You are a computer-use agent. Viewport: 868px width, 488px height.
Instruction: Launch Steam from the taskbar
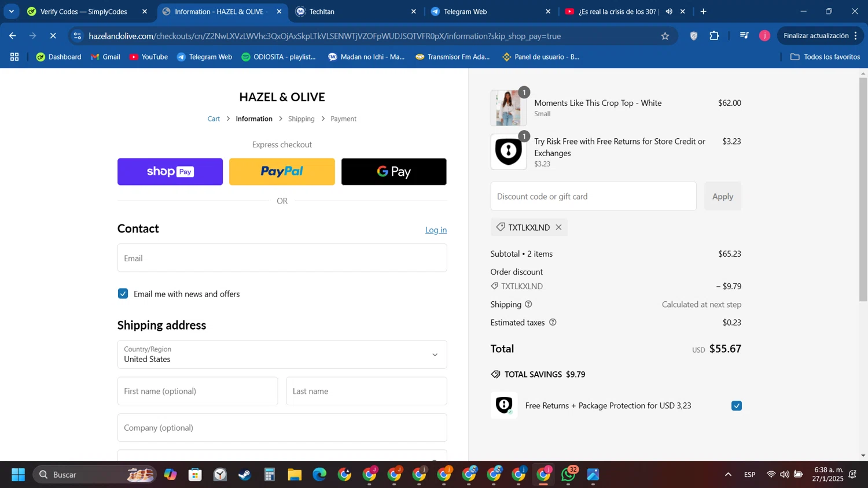pyautogui.click(x=244, y=475)
